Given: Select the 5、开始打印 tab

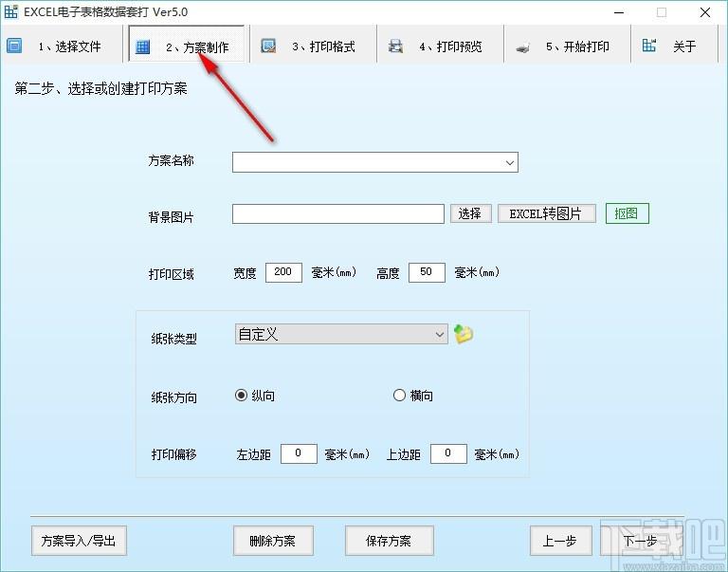Looking at the screenshot, I should pyautogui.click(x=567, y=46).
